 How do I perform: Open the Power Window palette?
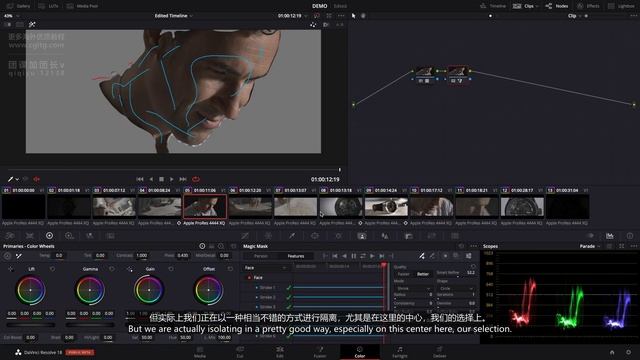(315, 236)
